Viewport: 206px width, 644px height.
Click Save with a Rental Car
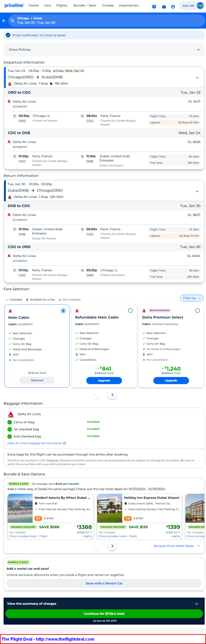104,583
